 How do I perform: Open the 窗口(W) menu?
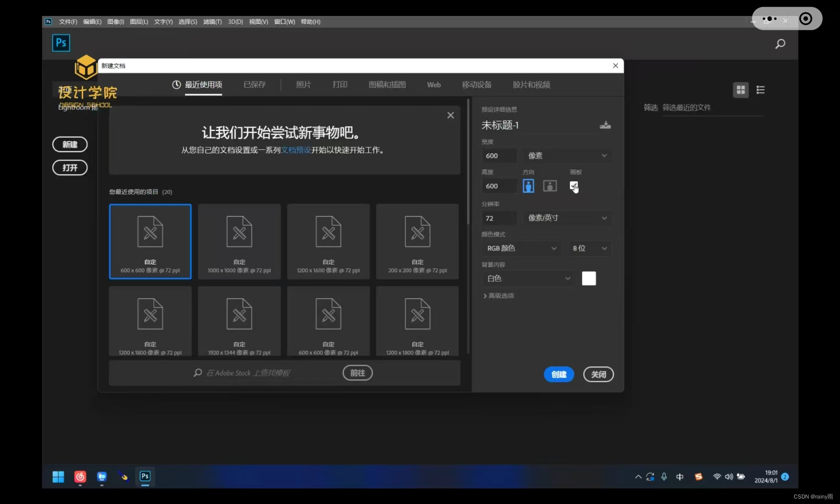pyautogui.click(x=284, y=22)
